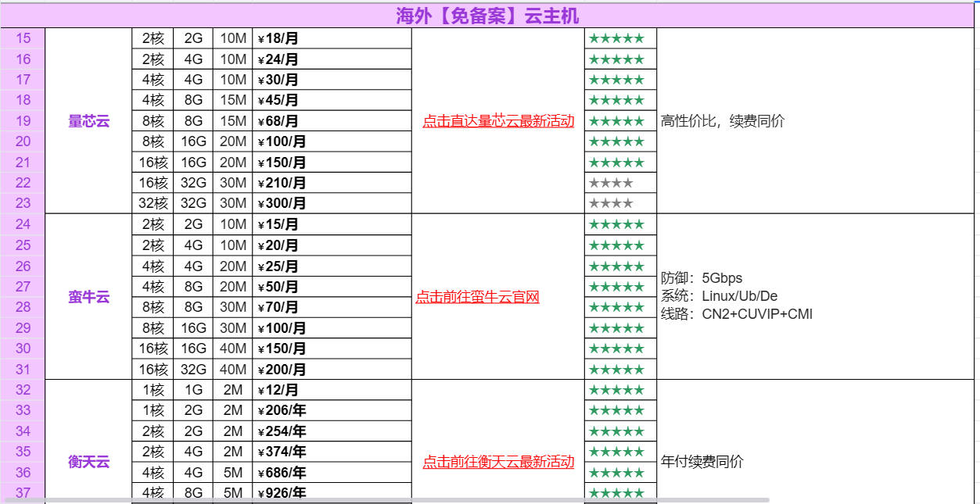Click the ¥18/月 price cell

point(332,38)
